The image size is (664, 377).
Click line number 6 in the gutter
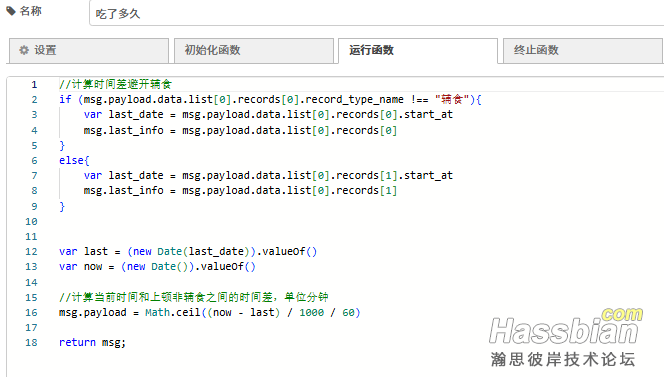click(34, 161)
